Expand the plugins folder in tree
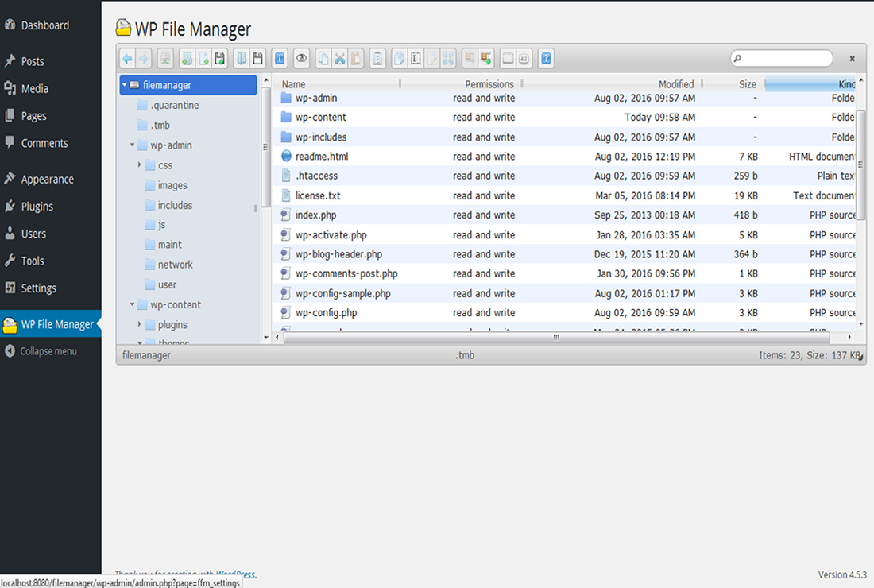 (140, 324)
